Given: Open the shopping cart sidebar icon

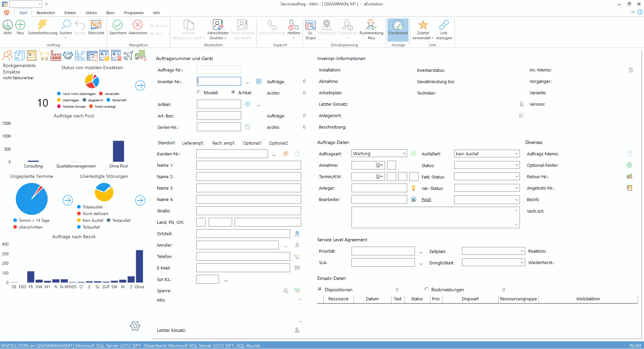Looking at the screenshot, I should 44,55.
